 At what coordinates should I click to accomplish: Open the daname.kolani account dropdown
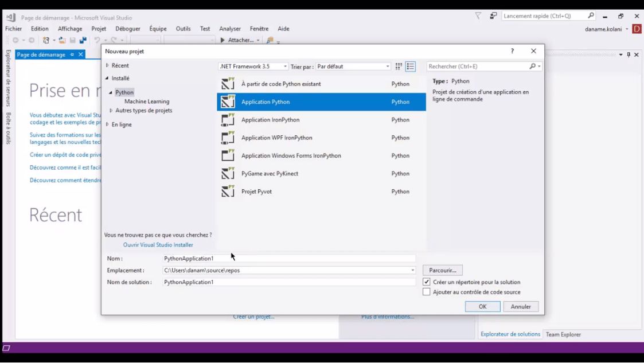pyautogui.click(x=627, y=29)
